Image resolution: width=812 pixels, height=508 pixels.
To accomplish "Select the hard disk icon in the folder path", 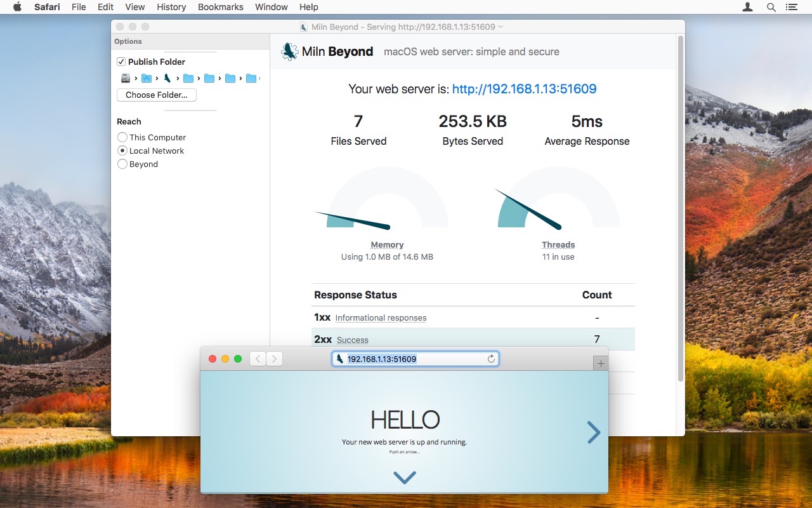I will pyautogui.click(x=124, y=77).
